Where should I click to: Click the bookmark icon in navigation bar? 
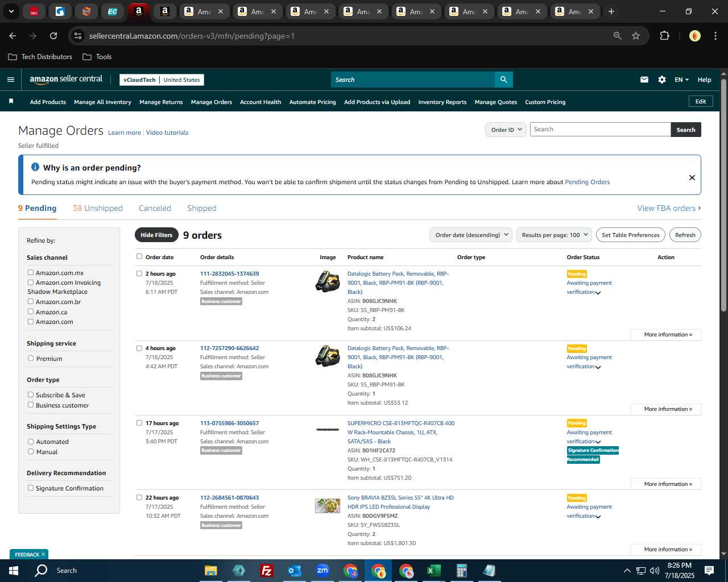pyautogui.click(x=11, y=101)
